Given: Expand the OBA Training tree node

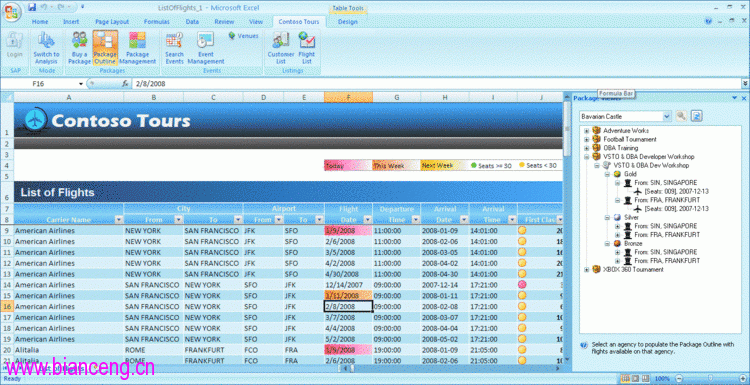Looking at the screenshot, I should pos(586,148).
